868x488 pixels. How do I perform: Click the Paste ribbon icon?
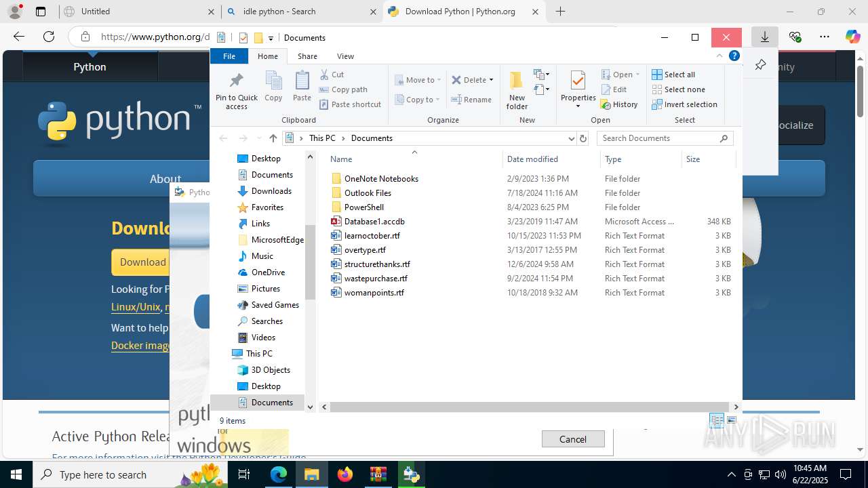(302, 86)
